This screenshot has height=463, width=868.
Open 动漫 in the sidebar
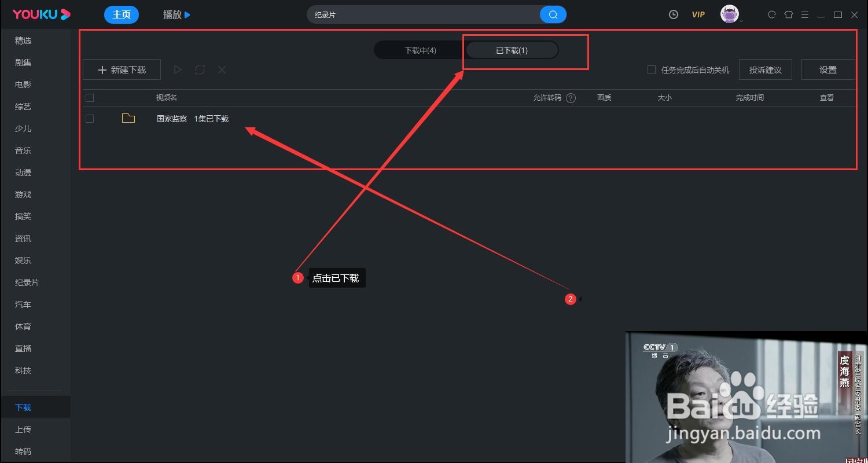pos(23,172)
